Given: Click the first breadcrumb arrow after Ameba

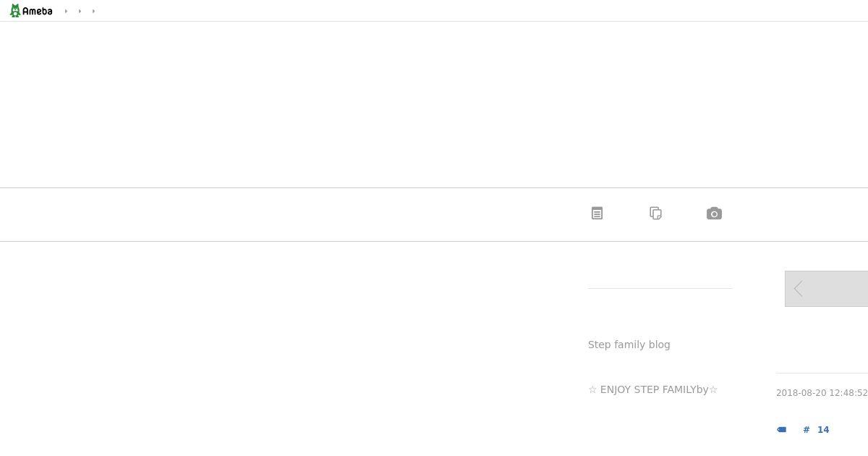Looking at the screenshot, I should point(66,11).
